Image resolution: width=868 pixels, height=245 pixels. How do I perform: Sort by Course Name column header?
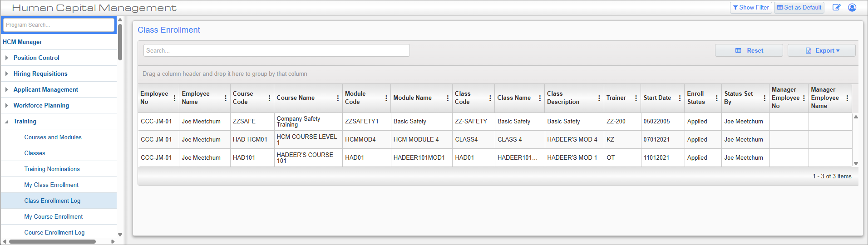[296, 98]
